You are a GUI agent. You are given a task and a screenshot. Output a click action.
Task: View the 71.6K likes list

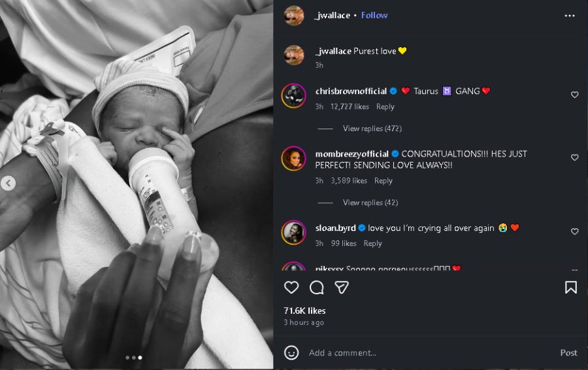coord(304,311)
